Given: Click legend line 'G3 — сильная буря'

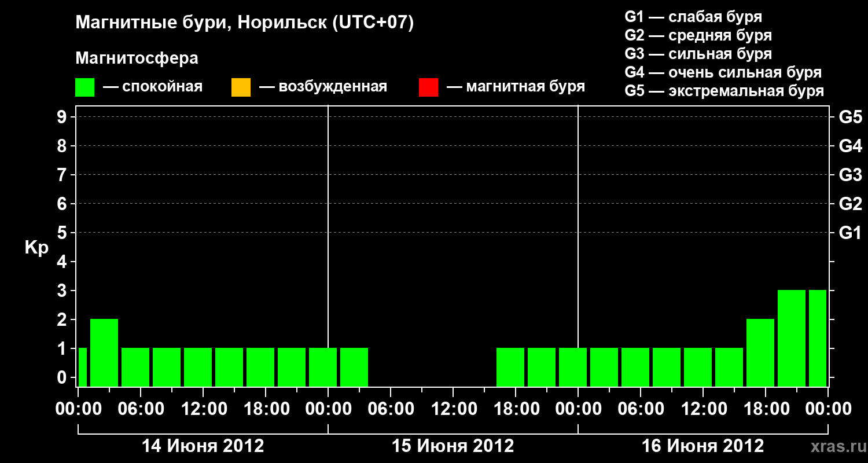Looking at the screenshot, I should [x=698, y=54].
